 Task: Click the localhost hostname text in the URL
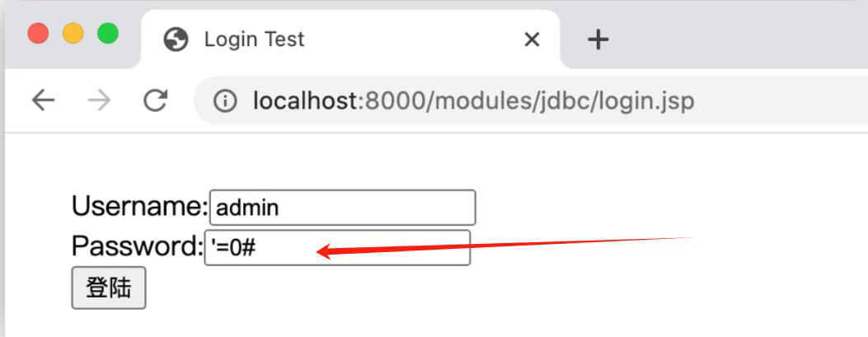pyautogui.click(x=303, y=101)
